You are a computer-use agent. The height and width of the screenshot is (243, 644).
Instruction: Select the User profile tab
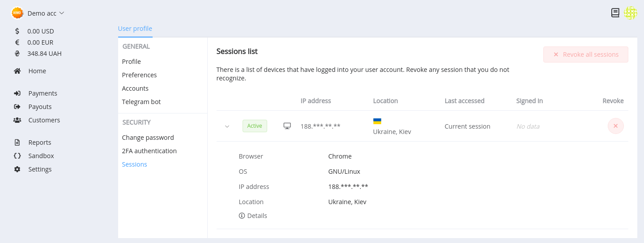click(x=135, y=29)
